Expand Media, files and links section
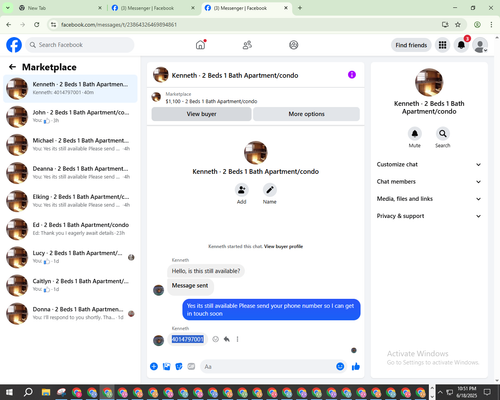This screenshot has height=400, width=500. 429,199
